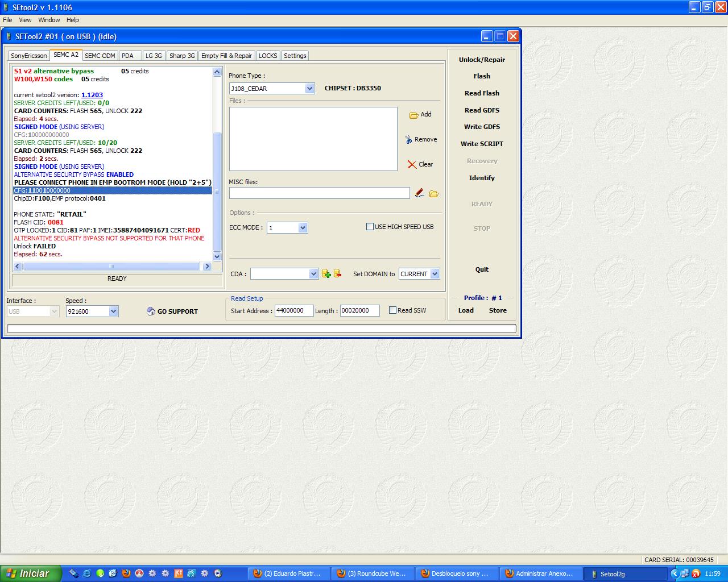The width and height of the screenshot is (728, 582).
Task: Click the Start Address input field
Action: (294, 310)
